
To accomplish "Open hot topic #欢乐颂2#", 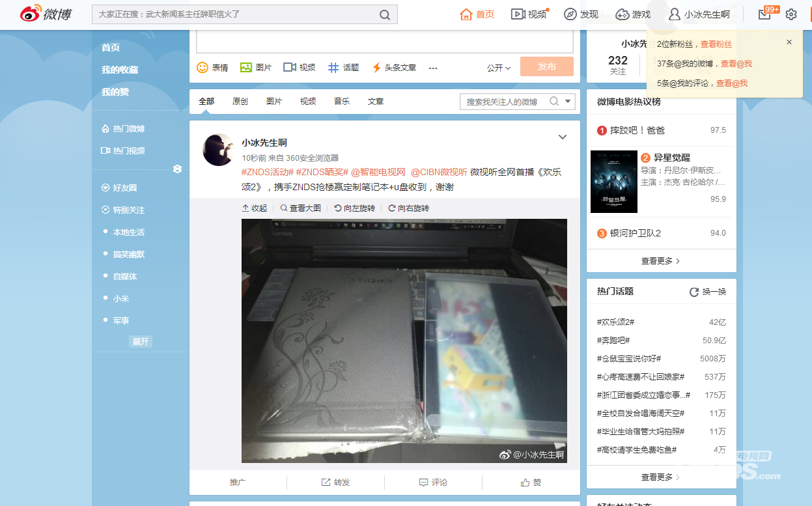I will [x=616, y=322].
